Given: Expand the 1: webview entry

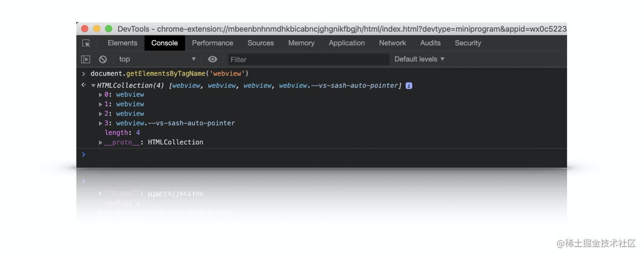Looking at the screenshot, I should pyautogui.click(x=101, y=104).
